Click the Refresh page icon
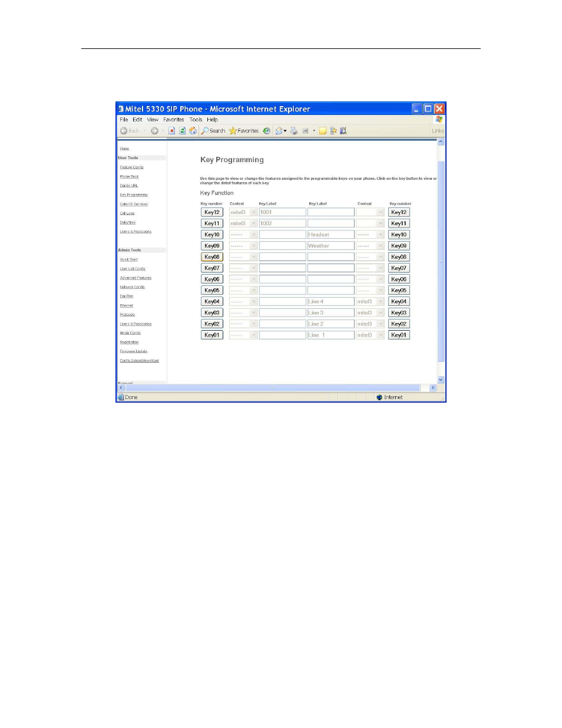The image size is (562, 728). click(x=183, y=131)
